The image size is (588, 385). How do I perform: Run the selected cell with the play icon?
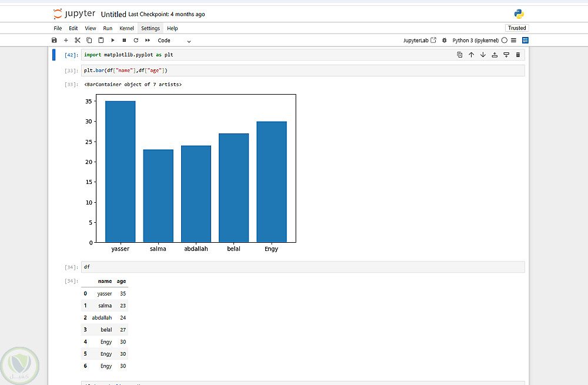112,40
